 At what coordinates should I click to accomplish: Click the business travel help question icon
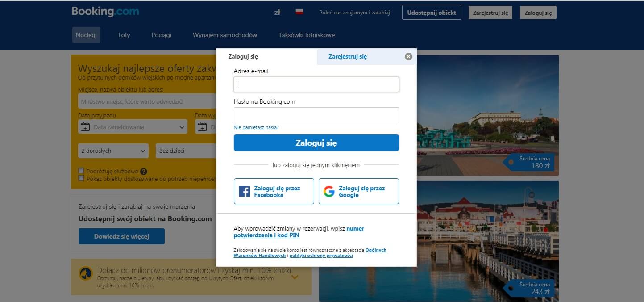pos(143,171)
